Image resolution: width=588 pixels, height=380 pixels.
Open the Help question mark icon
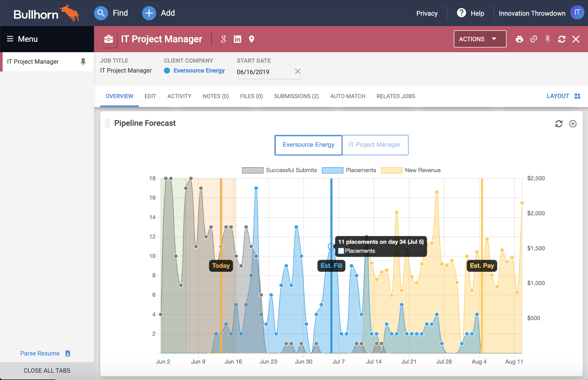coord(461,13)
